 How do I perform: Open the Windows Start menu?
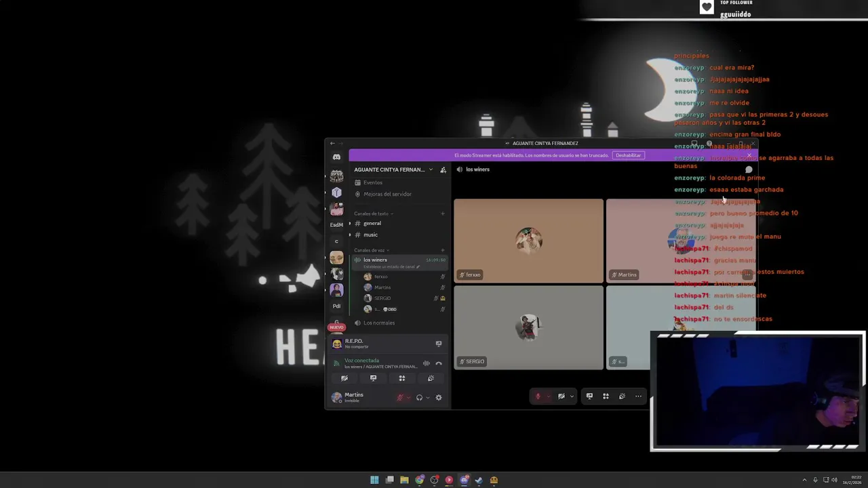[374, 480]
